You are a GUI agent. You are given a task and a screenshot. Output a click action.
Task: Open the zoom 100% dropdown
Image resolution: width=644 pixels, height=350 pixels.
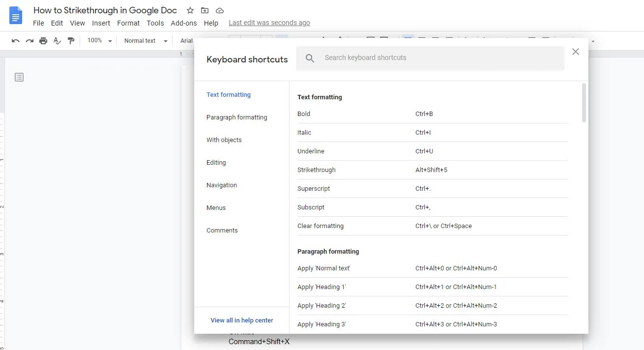coord(100,41)
